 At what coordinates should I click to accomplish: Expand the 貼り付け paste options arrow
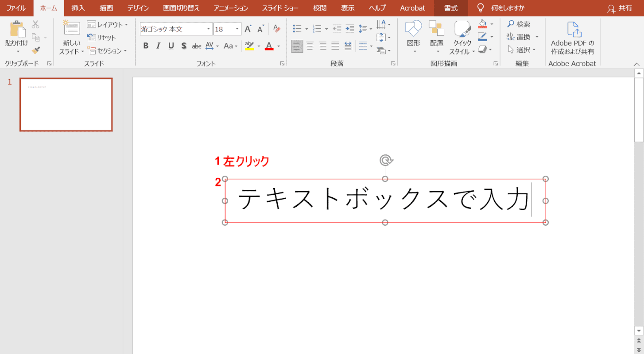18,52
